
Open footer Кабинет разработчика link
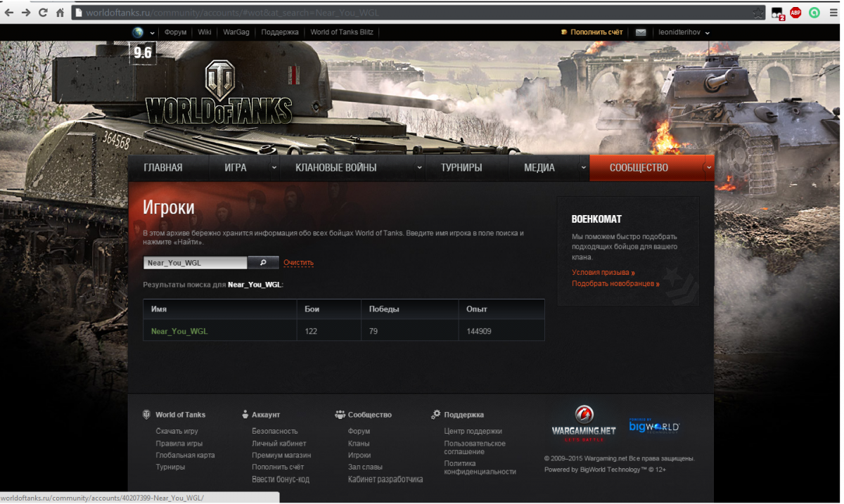[x=385, y=479]
